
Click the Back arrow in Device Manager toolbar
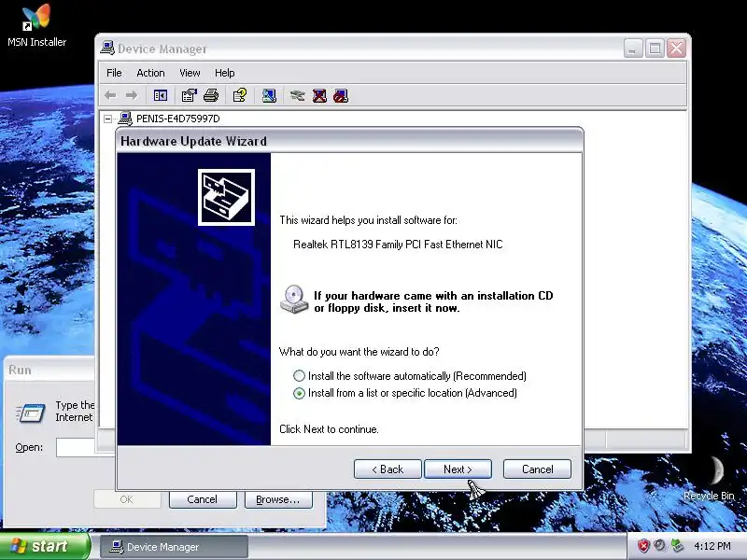click(110, 96)
